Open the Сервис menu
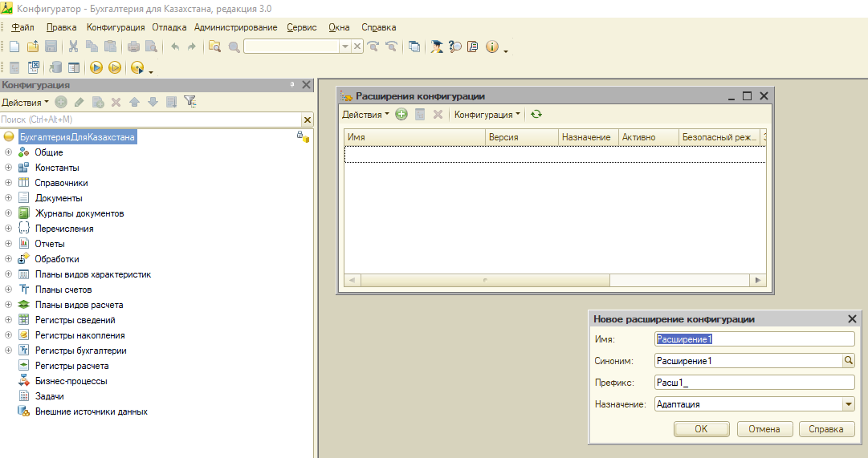Screen dimensions: 868x458 pos(302,27)
